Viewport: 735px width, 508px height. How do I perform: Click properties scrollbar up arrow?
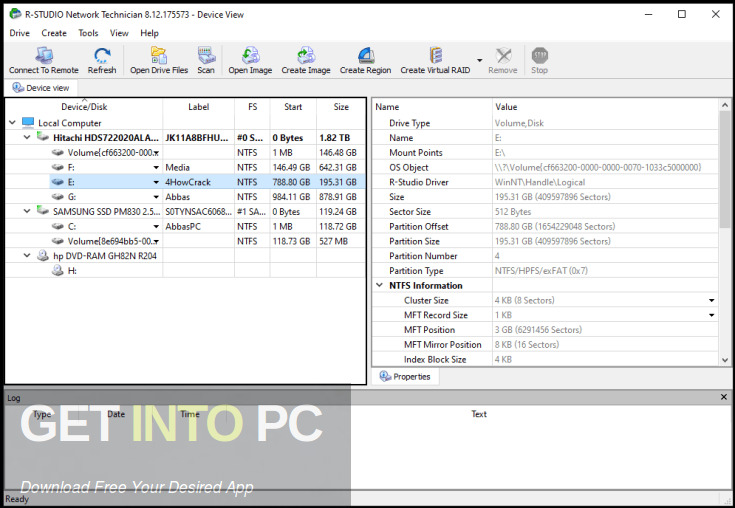tap(725, 105)
